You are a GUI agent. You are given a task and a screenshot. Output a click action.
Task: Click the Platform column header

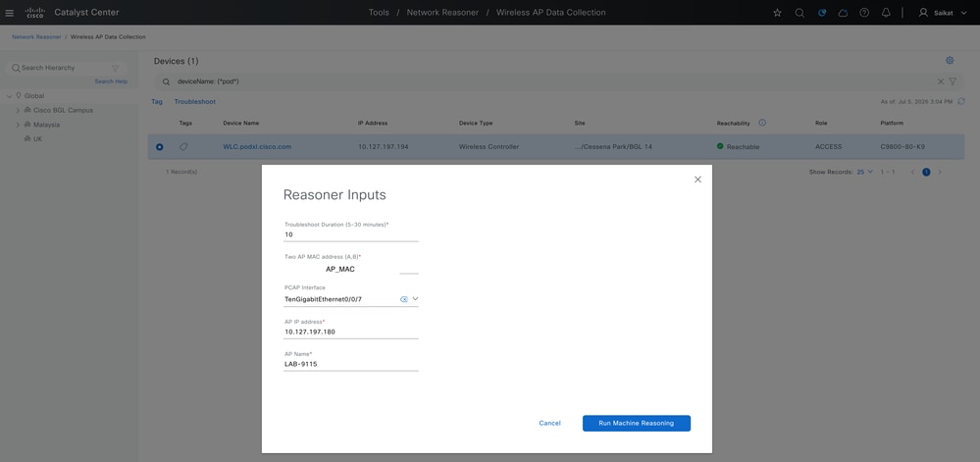point(892,124)
